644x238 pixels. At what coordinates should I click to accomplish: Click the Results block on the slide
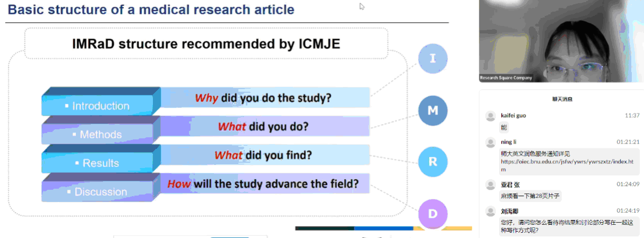pyautogui.click(x=100, y=163)
